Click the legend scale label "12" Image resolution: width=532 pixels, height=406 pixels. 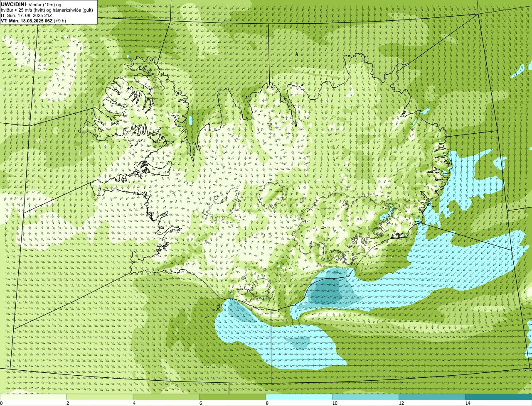point(401,403)
